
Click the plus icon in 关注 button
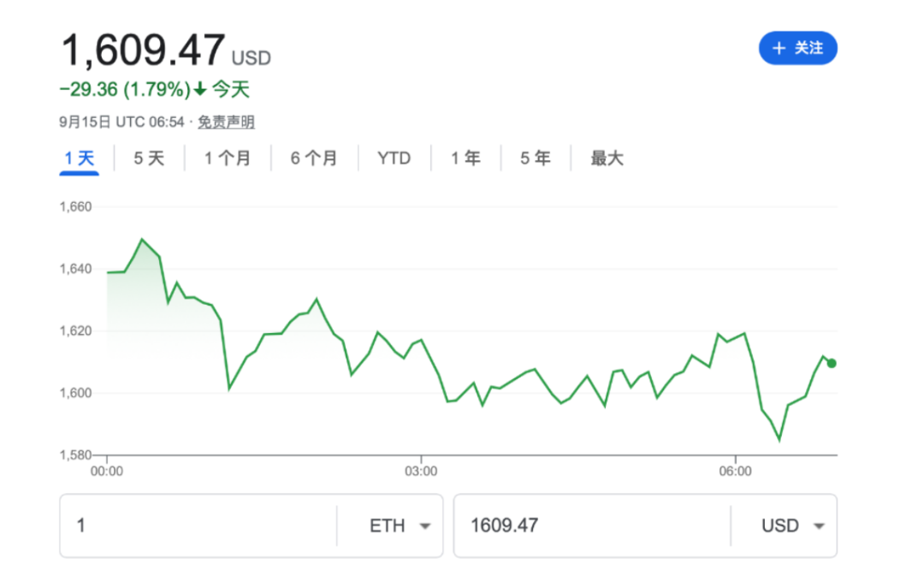click(779, 49)
